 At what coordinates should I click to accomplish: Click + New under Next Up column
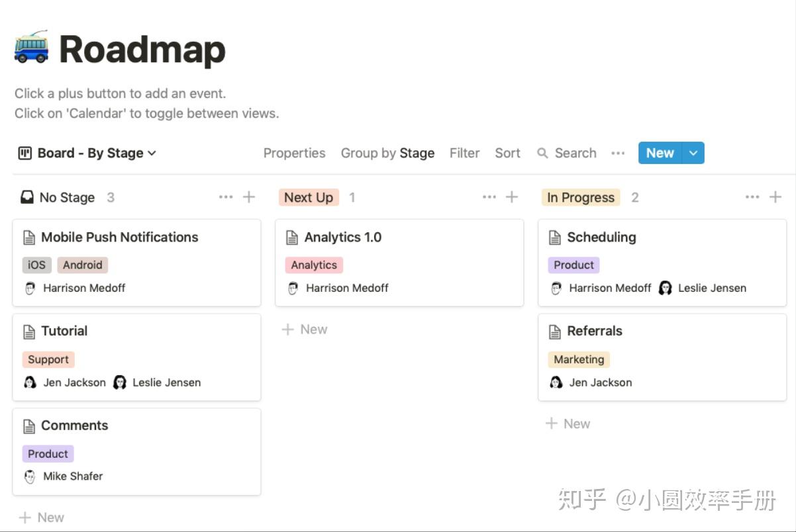[305, 329]
